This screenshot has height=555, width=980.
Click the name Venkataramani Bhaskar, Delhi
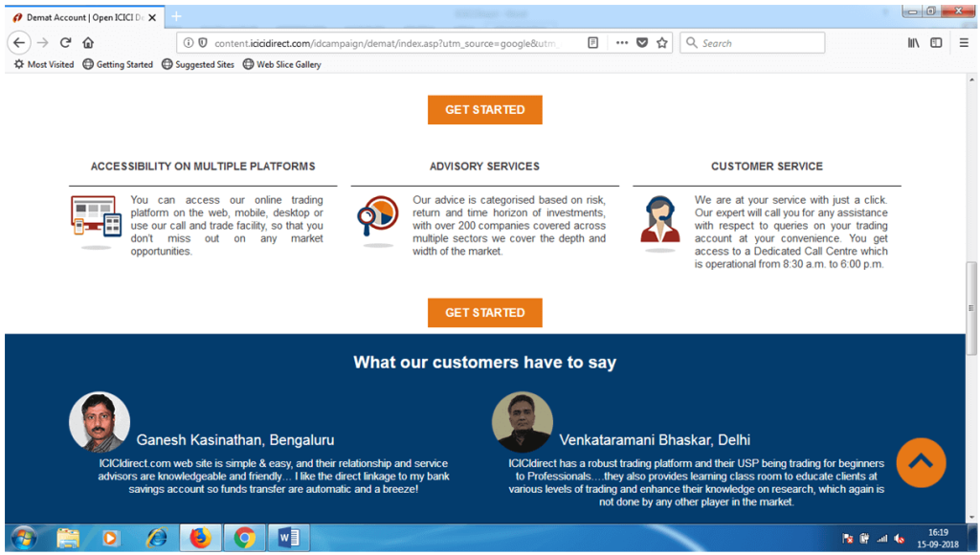pyautogui.click(x=655, y=440)
